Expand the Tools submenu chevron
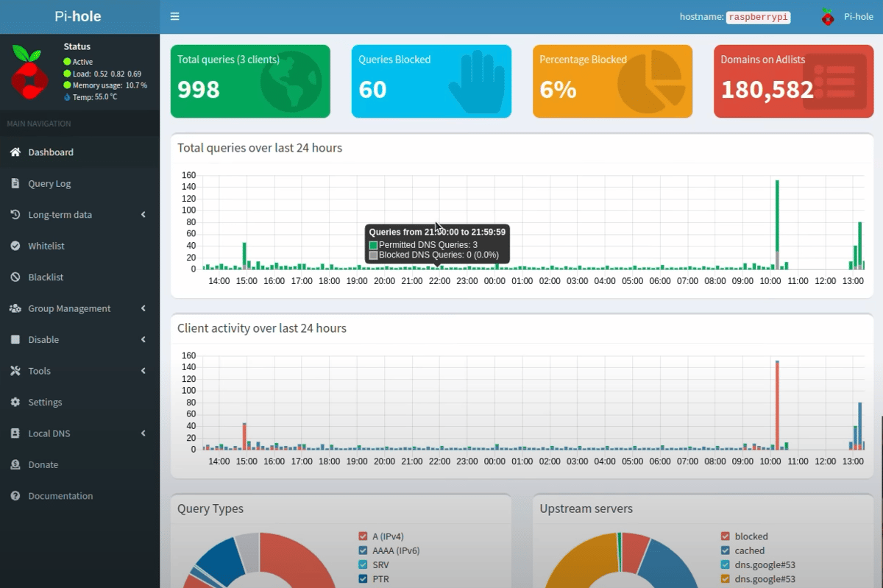Image resolution: width=883 pixels, height=588 pixels. click(143, 371)
